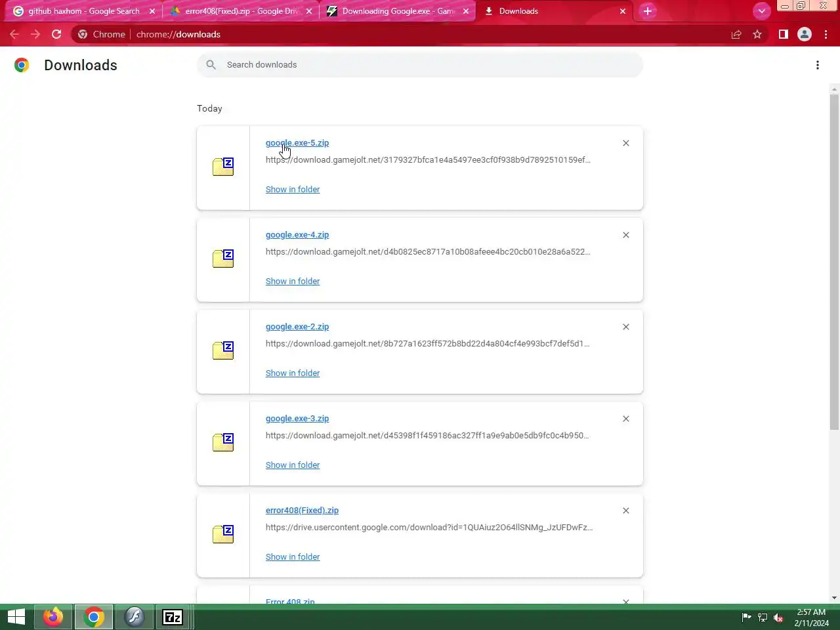Remove google.exe-2.zip from the downloads list
Screen dimensions: 840x630
[626, 327]
